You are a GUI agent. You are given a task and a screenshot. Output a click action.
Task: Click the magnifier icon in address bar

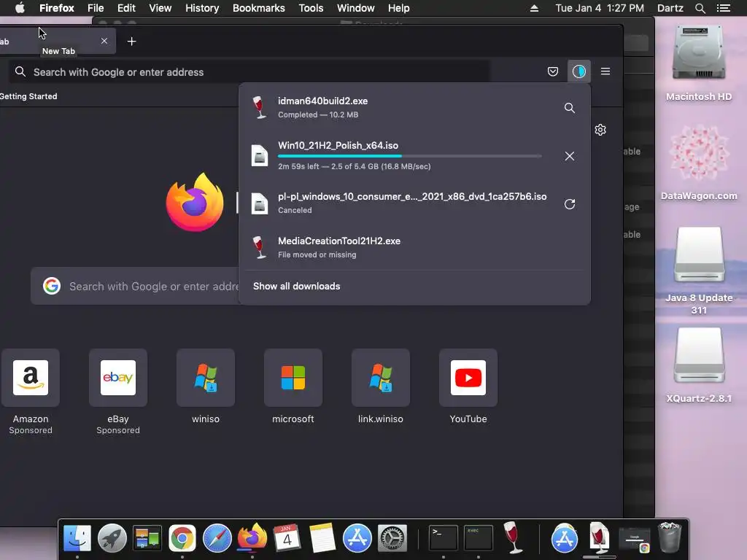20,71
